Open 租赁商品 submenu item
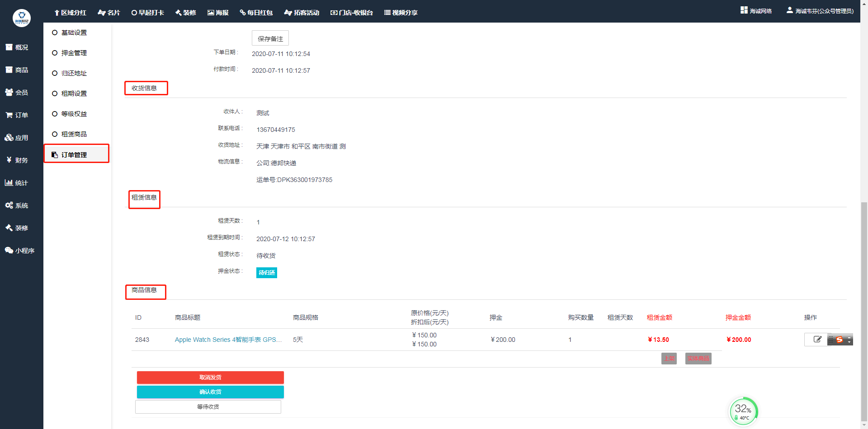 click(x=74, y=134)
